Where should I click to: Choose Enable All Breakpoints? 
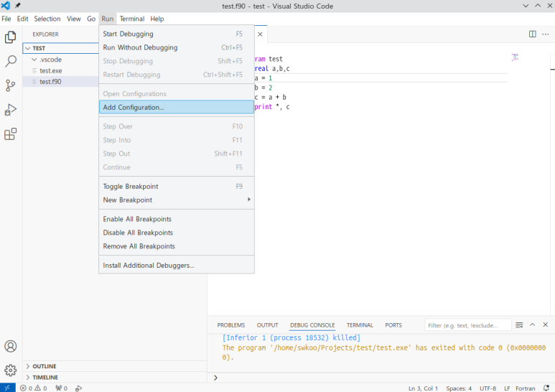[x=177, y=219]
